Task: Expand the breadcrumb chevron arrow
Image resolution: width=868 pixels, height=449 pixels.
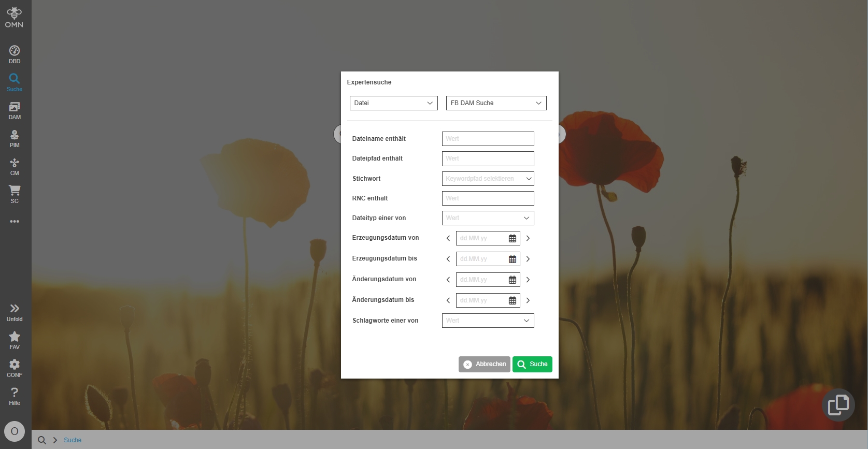Action: point(55,440)
